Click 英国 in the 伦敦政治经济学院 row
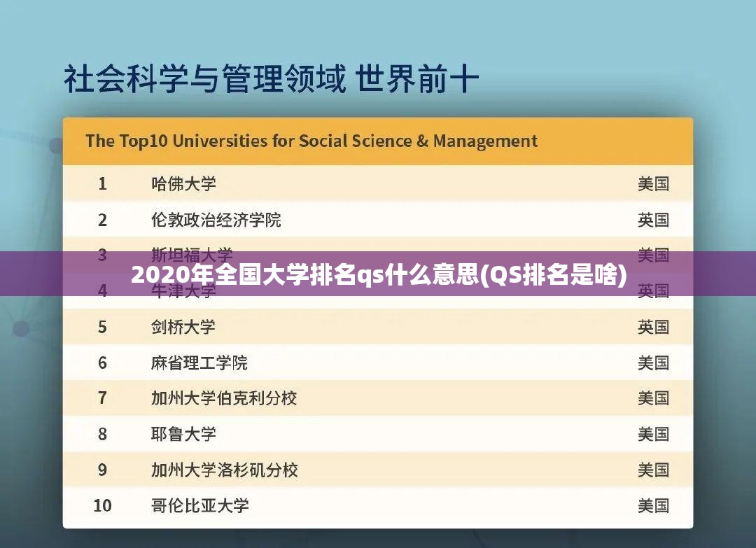This screenshot has height=548, width=756. pos(653,220)
